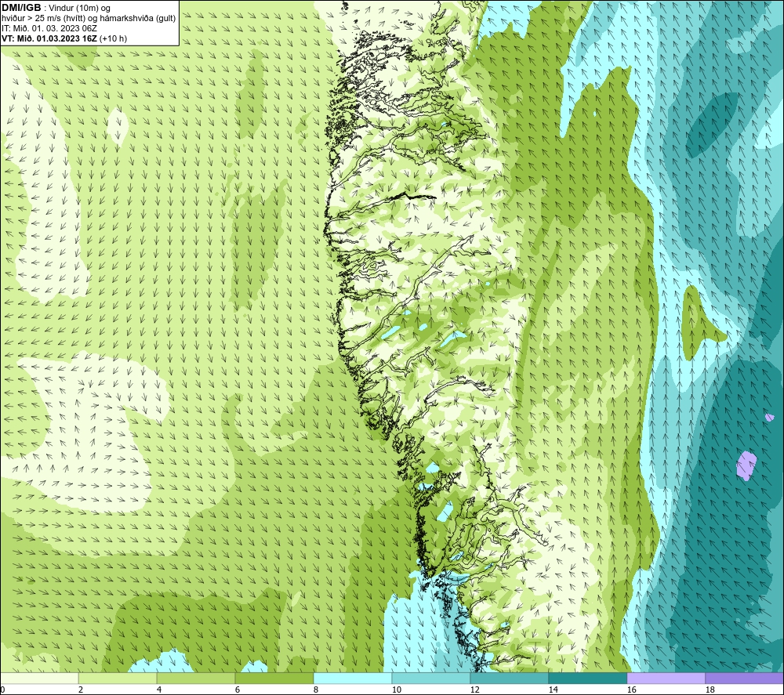This screenshot has width=784, height=695.
Task: Click the "IT: Mið. 01. 03. 2023 06Z" line
Action: pos(49,28)
